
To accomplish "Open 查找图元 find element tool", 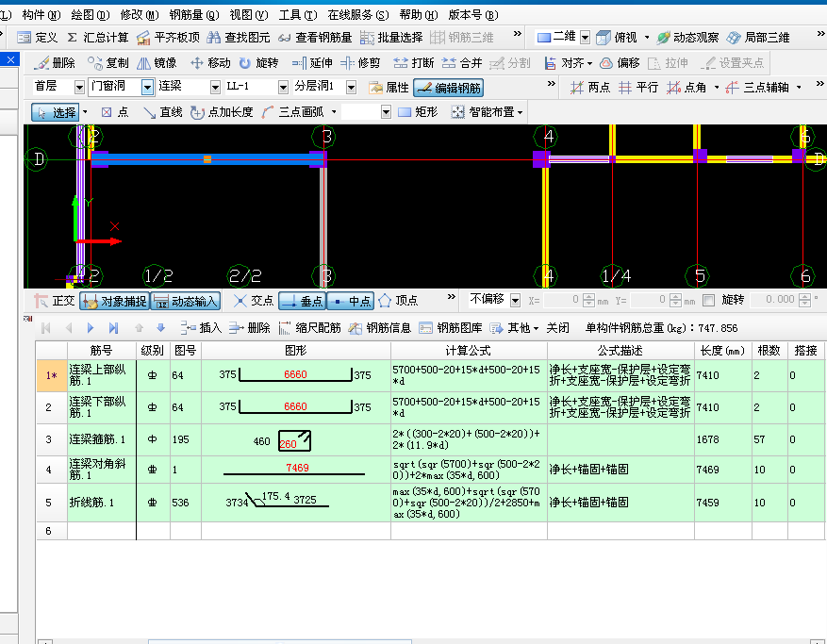I will [x=239, y=38].
